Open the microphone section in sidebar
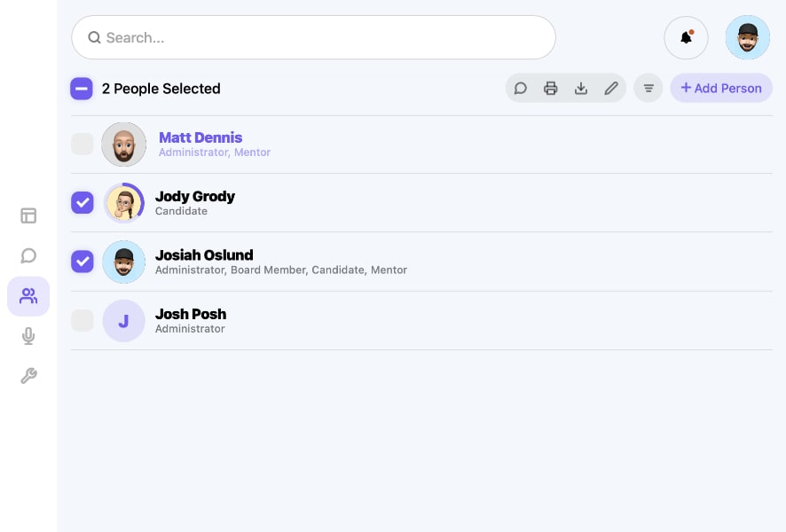 28,336
